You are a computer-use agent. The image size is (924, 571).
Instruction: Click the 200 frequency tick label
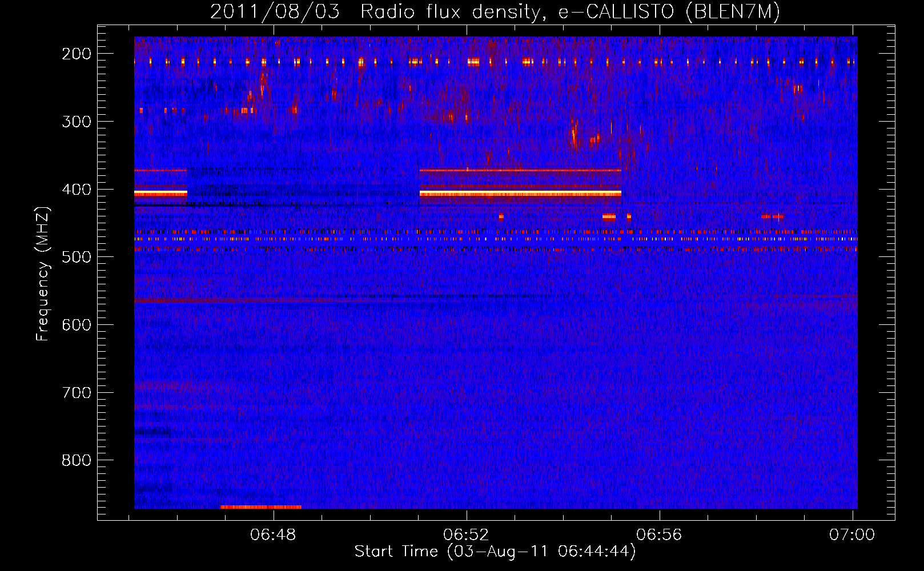pyautogui.click(x=77, y=54)
